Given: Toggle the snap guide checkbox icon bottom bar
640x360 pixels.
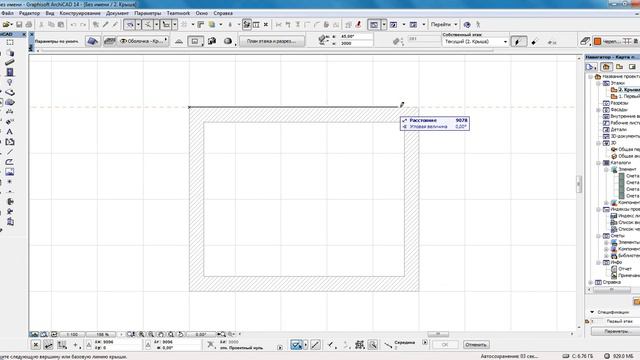Looking at the screenshot, I should pos(296,345).
